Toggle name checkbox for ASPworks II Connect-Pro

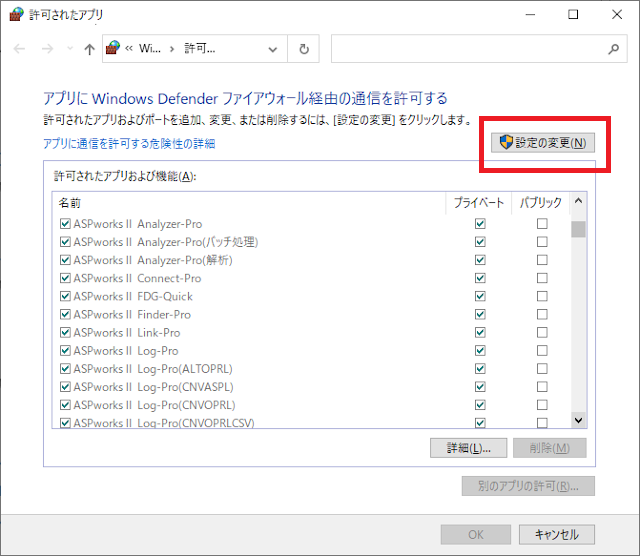click(x=65, y=278)
